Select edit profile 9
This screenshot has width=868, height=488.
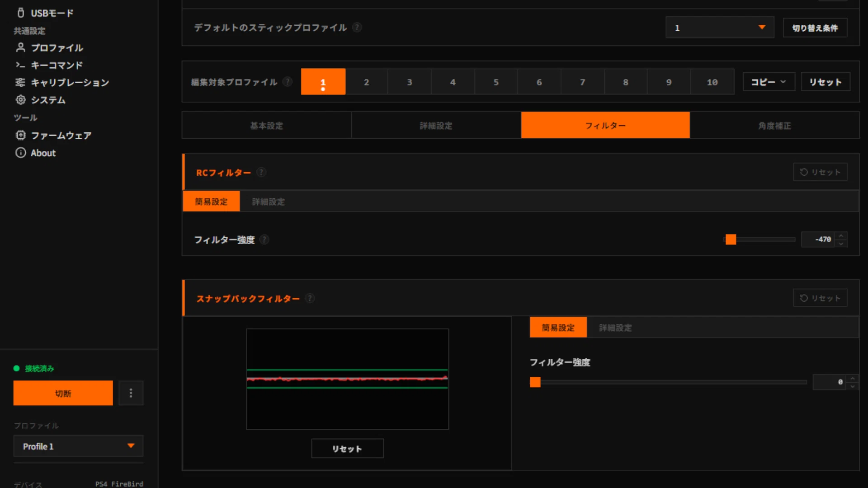pos(669,82)
